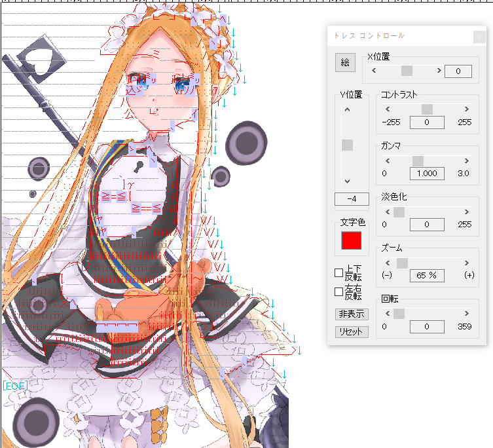Click the ガンマ value field 1.000
Image resolution: width=493 pixels, height=448 pixels.
(427, 174)
